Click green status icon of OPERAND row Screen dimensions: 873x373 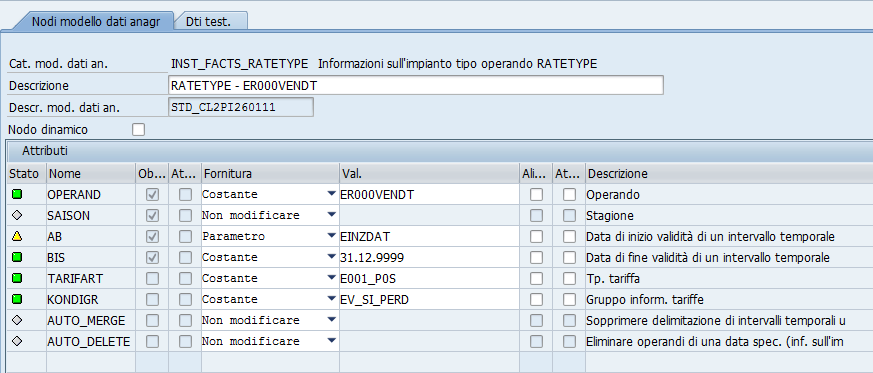pos(17,195)
